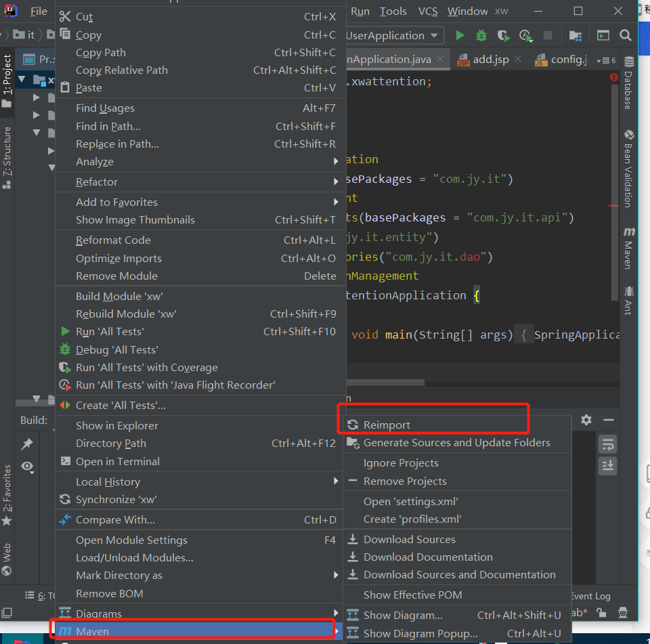Click the Terminal icon in the toolbar

(603, 35)
